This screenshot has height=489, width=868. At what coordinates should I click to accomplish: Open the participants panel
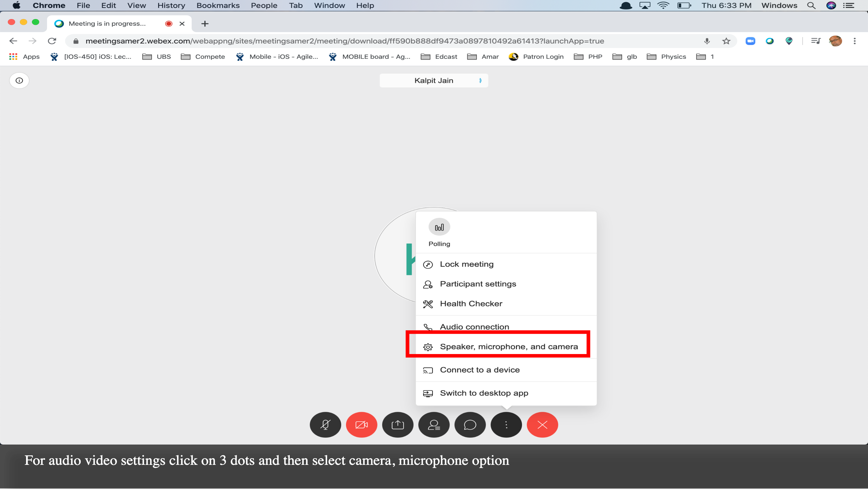coord(434,425)
